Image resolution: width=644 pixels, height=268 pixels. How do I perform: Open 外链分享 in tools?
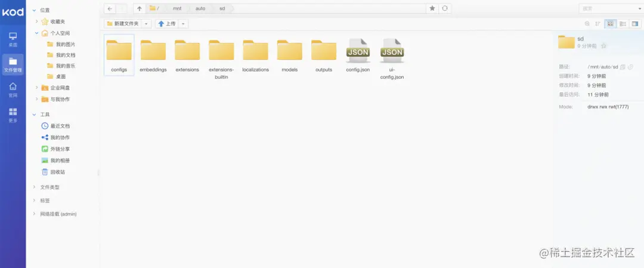55,149
